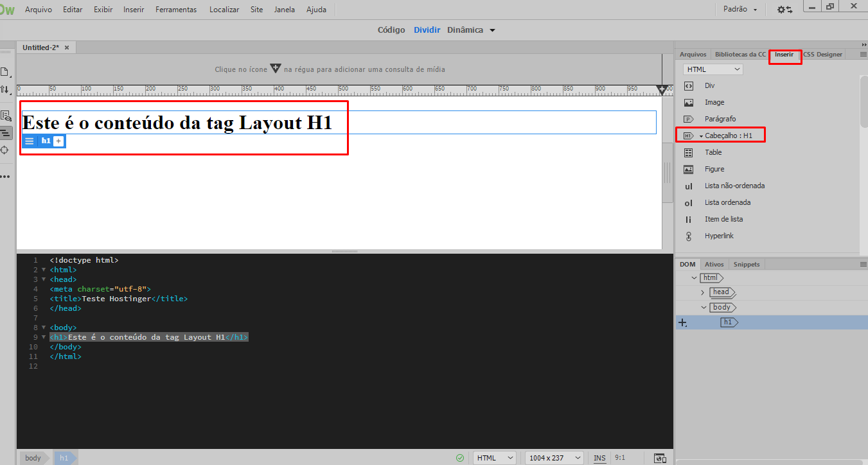Open the Editar menu
Image resolution: width=868 pixels, height=465 pixels.
(x=73, y=10)
